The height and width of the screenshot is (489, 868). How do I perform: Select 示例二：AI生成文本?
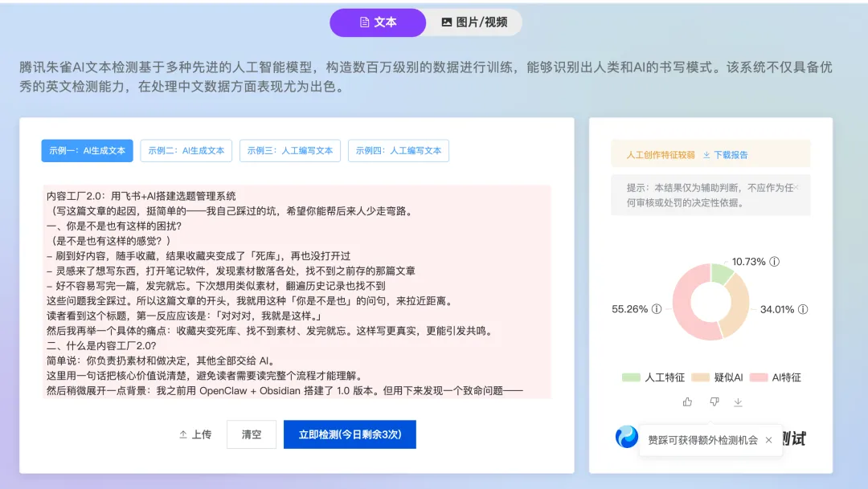pos(186,150)
